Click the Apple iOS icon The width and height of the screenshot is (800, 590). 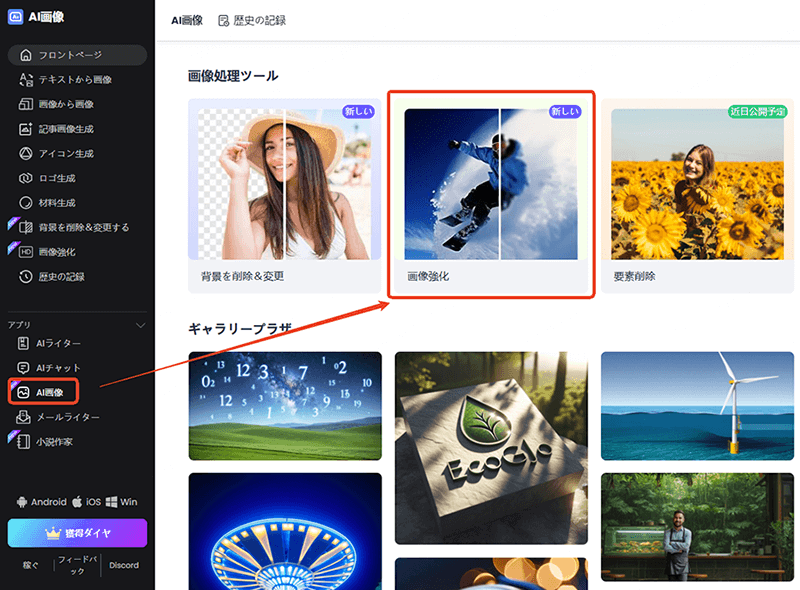point(77,502)
